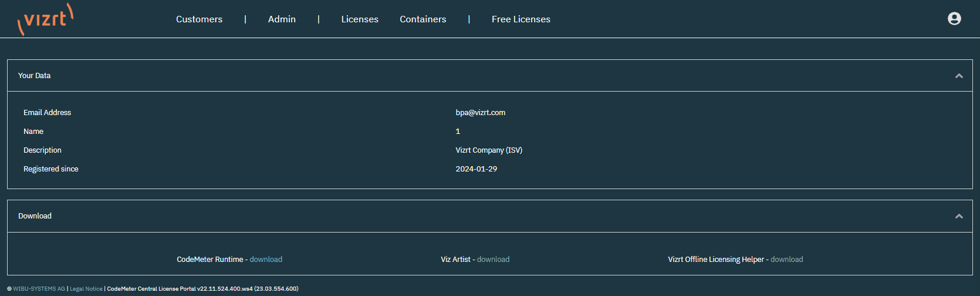Screen dimensions: 980x296
Task: Collapse the Download section chevron
Action: pyautogui.click(x=959, y=216)
